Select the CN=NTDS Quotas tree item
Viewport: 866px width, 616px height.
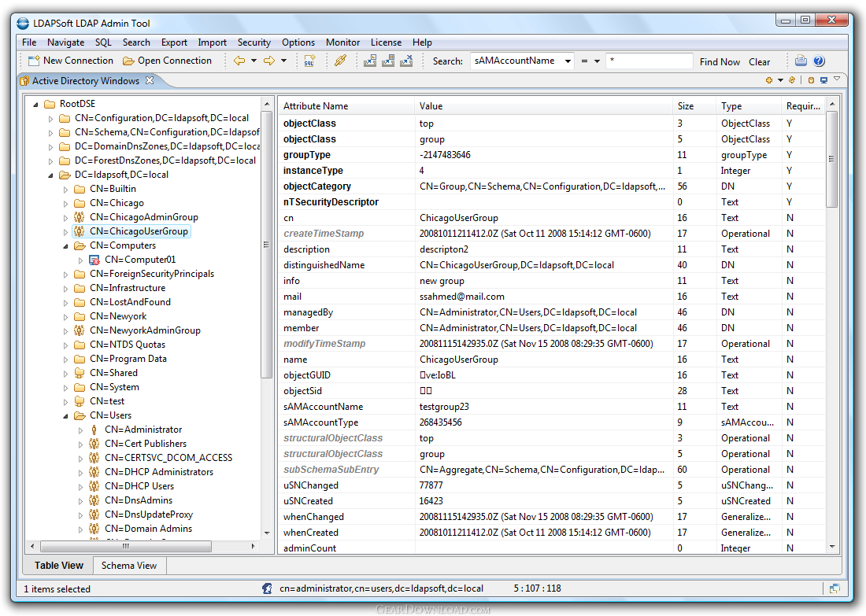click(x=127, y=345)
